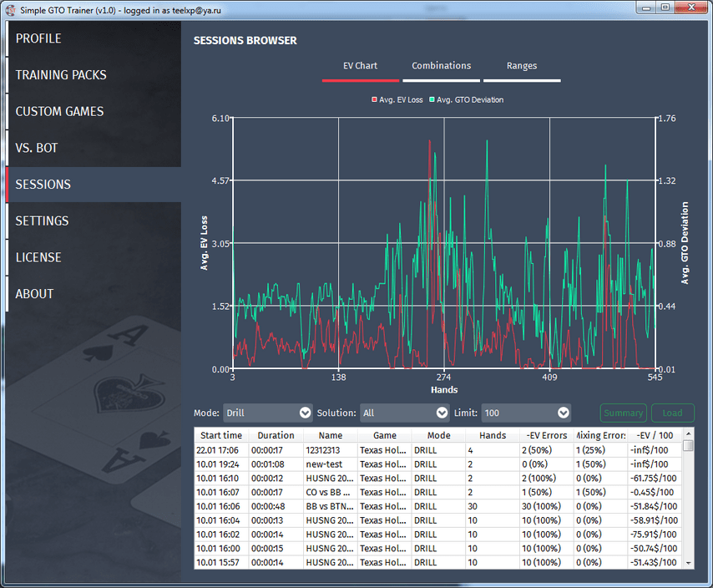Click the -50.74$/100 value cell
713x588 pixels.
click(x=654, y=549)
